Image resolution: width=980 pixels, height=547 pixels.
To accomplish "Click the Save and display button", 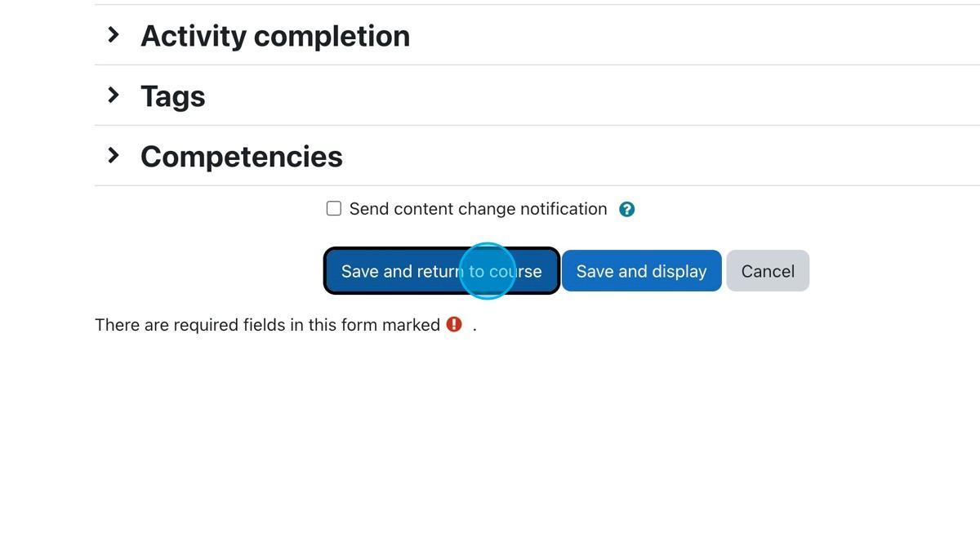I will click(x=640, y=270).
